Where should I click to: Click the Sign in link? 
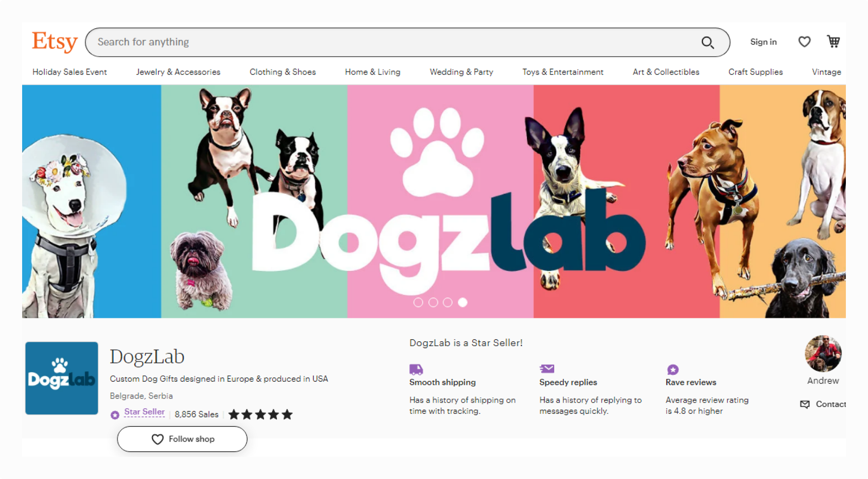pyautogui.click(x=763, y=42)
